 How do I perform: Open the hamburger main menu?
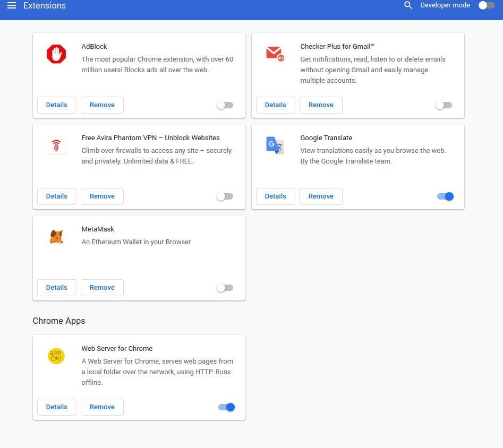tap(12, 5)
